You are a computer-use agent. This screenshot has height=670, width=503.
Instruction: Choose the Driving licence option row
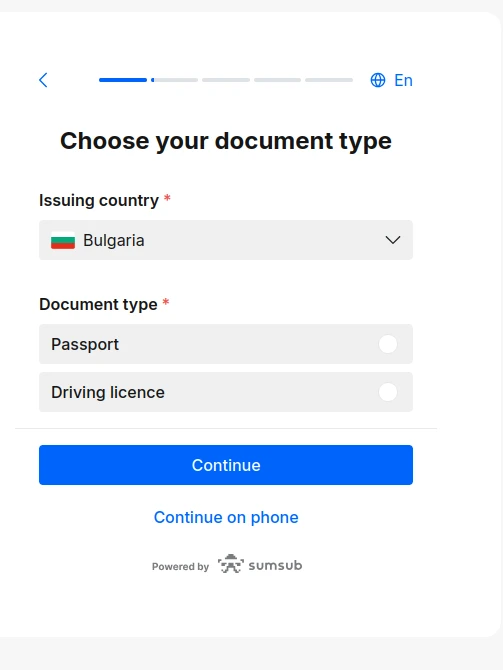coord(226,392)
